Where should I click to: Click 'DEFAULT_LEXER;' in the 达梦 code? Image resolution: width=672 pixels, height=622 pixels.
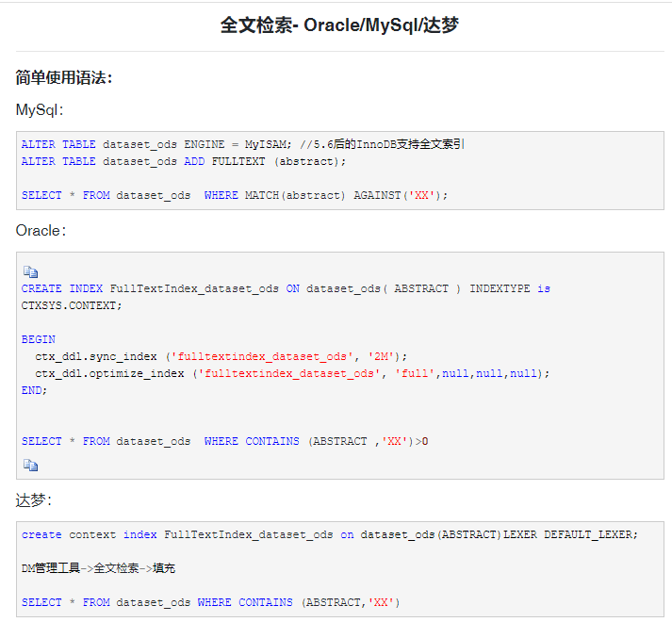(x=591, y=535)
